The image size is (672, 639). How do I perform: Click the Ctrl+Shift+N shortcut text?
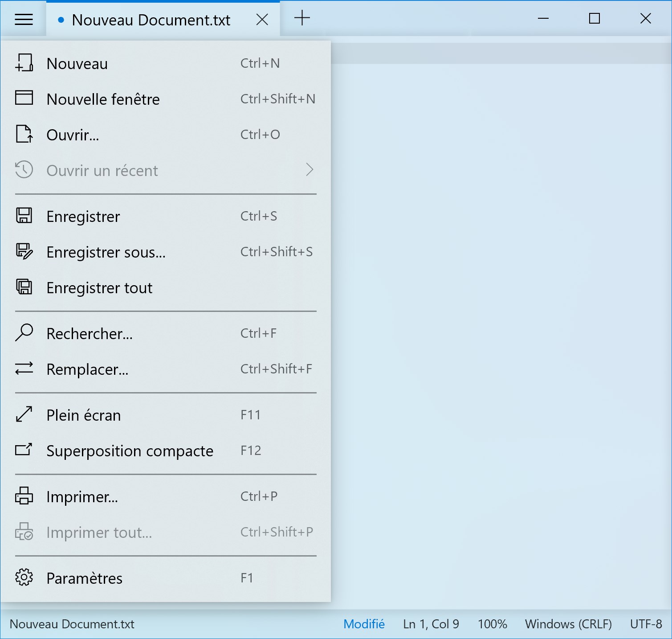[278, 99]
